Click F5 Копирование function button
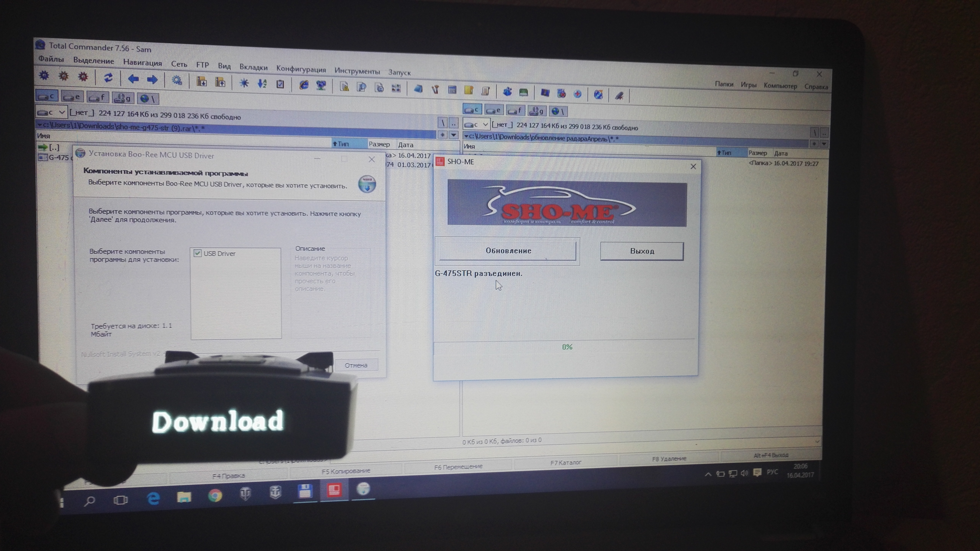The image size is (980, 551). [x=346, y=471]
